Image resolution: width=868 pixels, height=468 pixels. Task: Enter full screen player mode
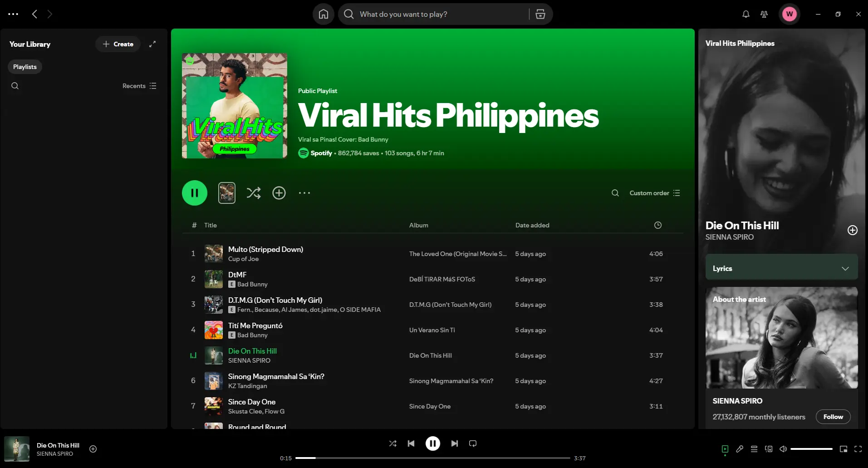tap(858, 449)
